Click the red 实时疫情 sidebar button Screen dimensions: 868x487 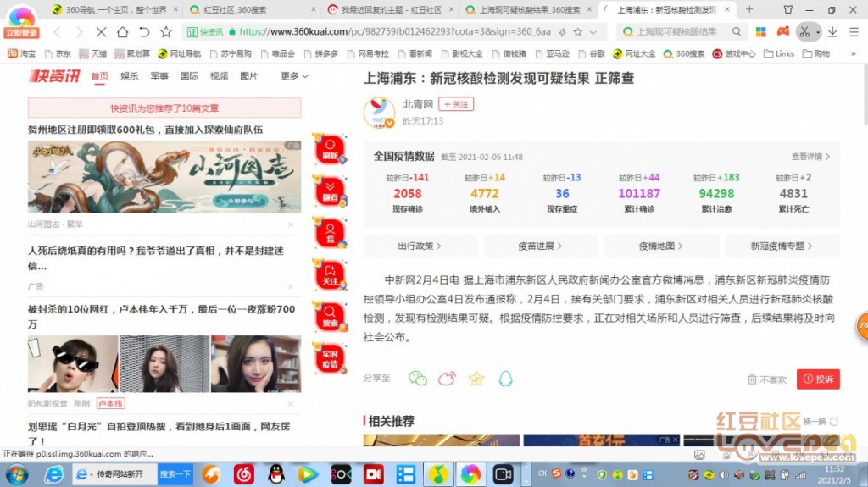pyautogui.click(x=330, y=358)
